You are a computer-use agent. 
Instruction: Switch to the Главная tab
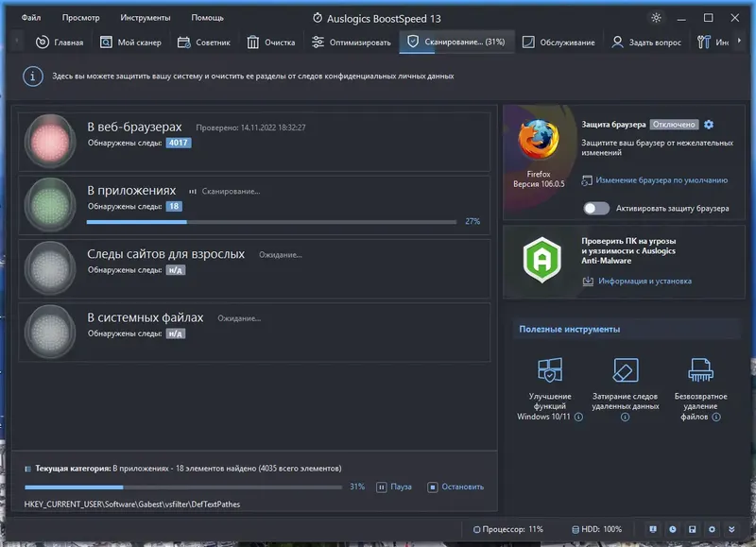[60, 43]
